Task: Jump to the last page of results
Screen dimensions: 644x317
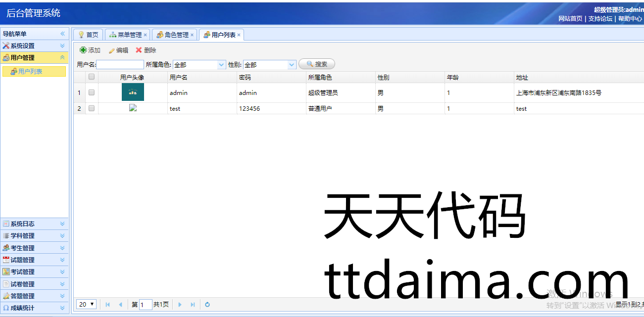Action: click(193, 305)
